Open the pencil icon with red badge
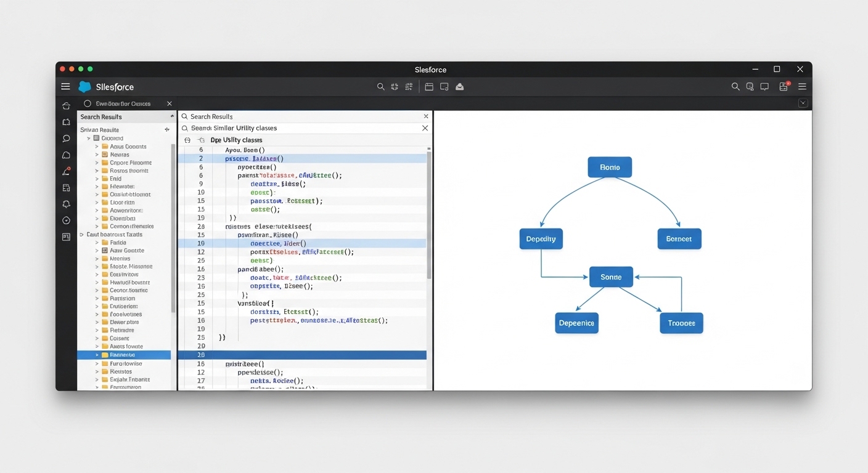This screenshot has height=473, width=868. pos(65,171)
